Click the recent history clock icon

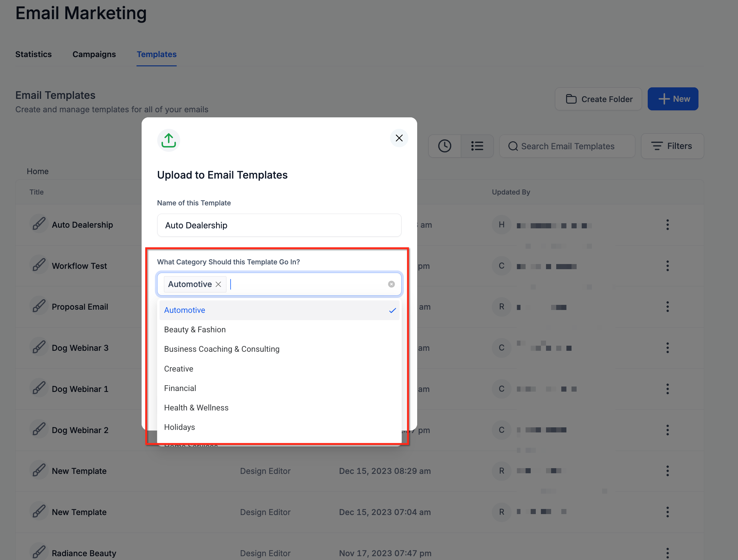(444, 146)
